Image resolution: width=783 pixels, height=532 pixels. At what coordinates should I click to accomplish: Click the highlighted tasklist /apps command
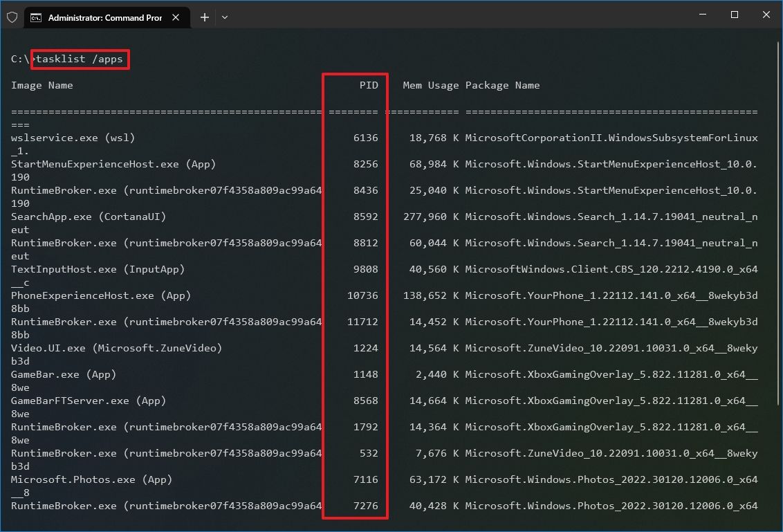point(80,59)
